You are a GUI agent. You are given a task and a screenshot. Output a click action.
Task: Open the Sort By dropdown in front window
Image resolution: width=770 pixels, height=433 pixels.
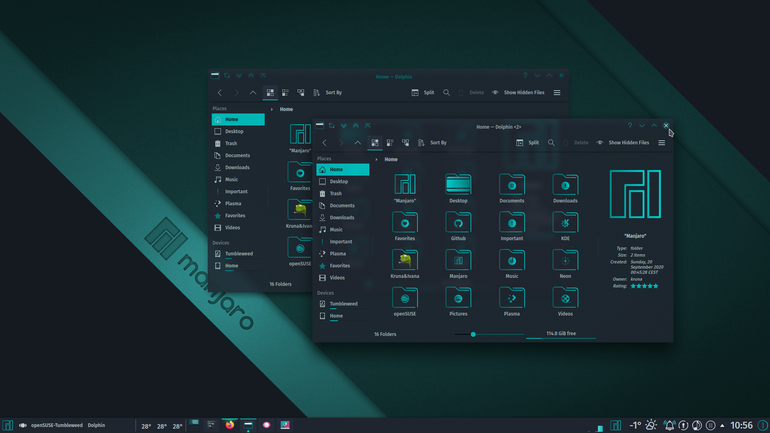[x=433, y=143]
